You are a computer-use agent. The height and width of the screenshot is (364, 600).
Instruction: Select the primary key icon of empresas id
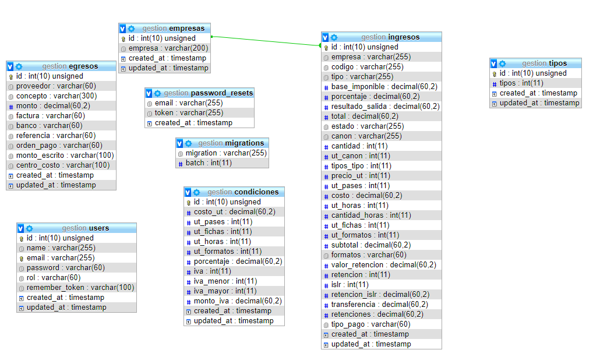click(123, 39)
